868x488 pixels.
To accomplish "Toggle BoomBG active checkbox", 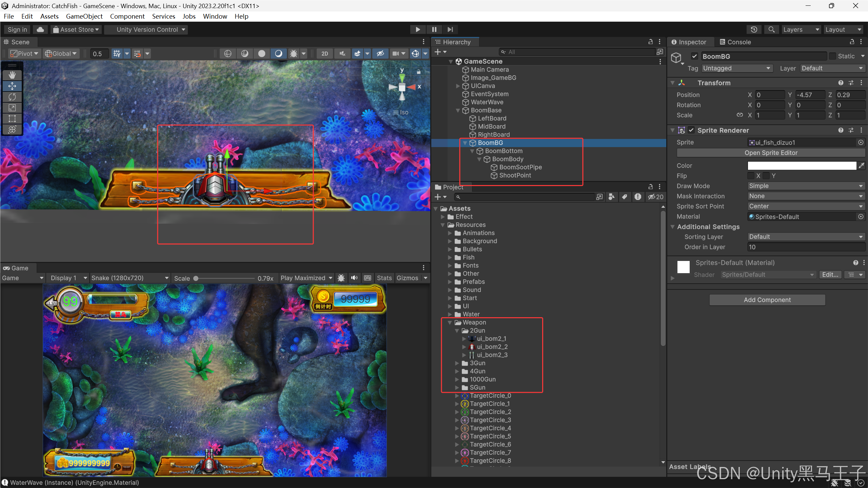I will (694, 56).
